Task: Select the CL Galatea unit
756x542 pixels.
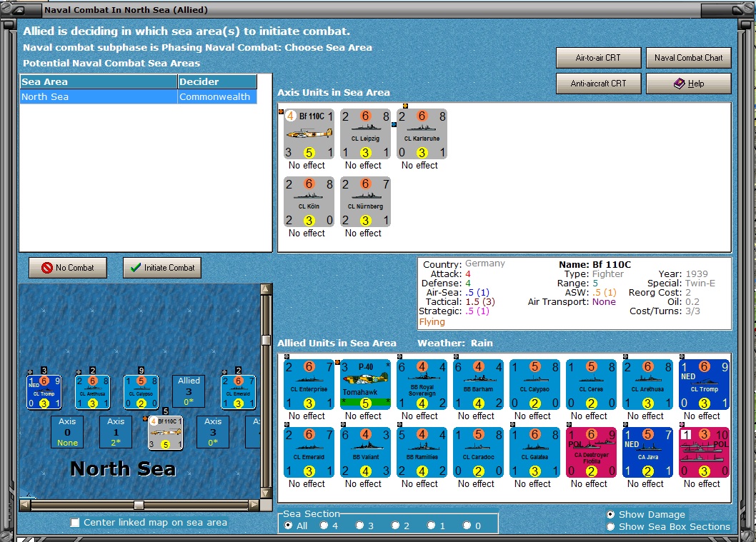Action: [x=534, y=453]
